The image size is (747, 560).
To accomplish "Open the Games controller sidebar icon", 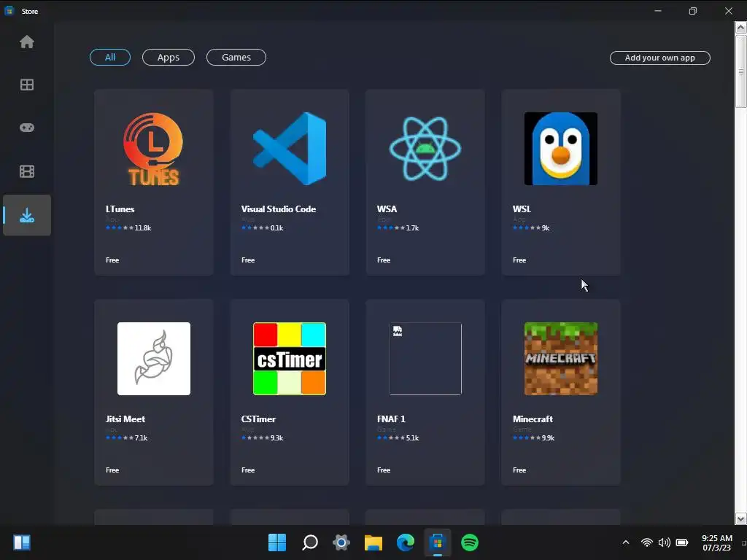I will pos(27,128).
